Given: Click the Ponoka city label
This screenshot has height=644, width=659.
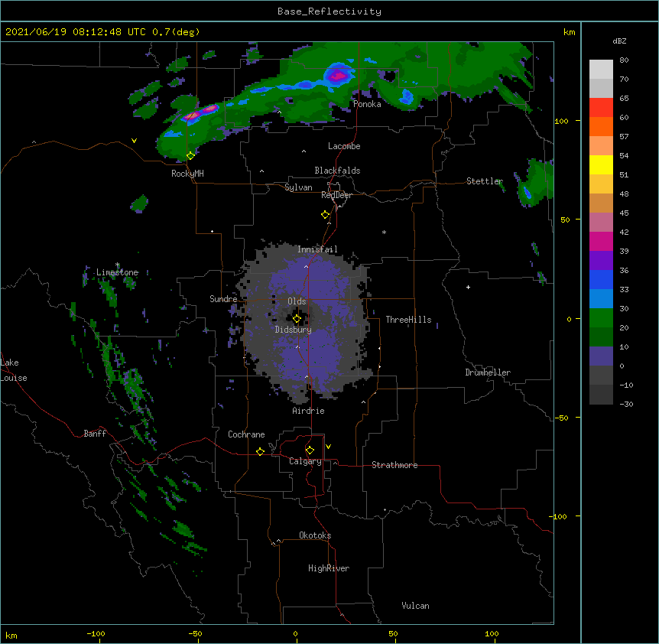Looking at the screenshot, I should pos(367,104).
